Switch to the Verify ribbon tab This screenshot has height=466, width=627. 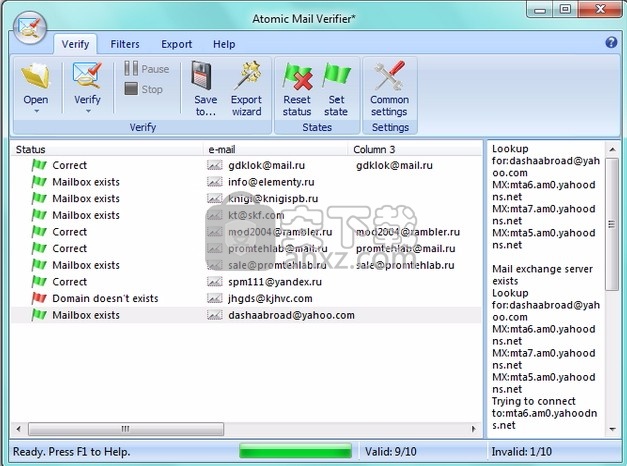[75, 44]
